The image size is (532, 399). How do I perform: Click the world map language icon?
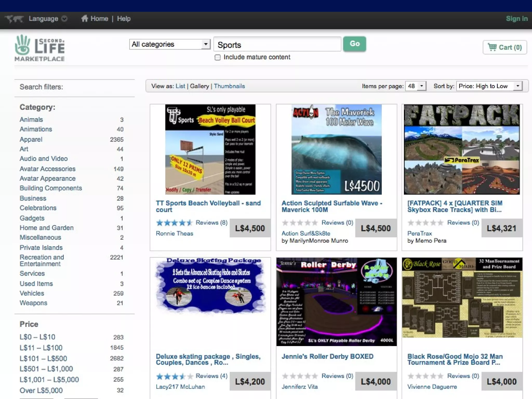click(14, 19)
